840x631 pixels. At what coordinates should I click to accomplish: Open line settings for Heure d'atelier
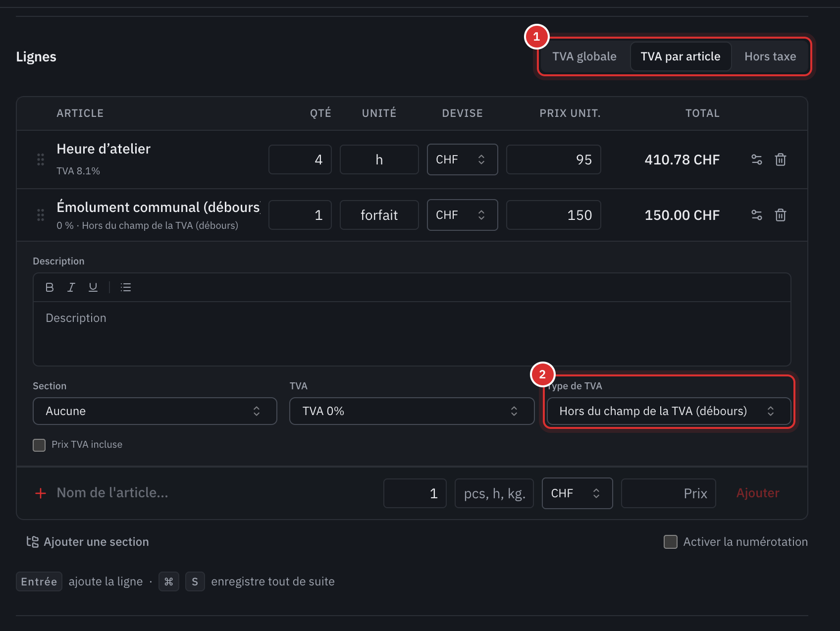pyautogui.click(x=756, y=159)
